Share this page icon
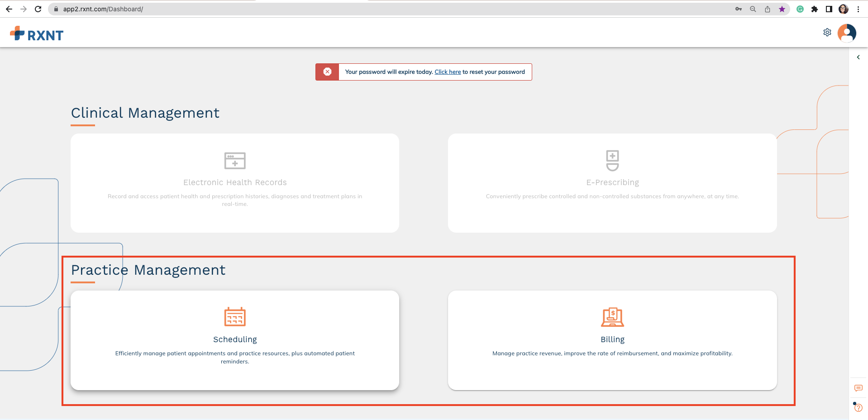The image size is (868, 420). (768, 9)
